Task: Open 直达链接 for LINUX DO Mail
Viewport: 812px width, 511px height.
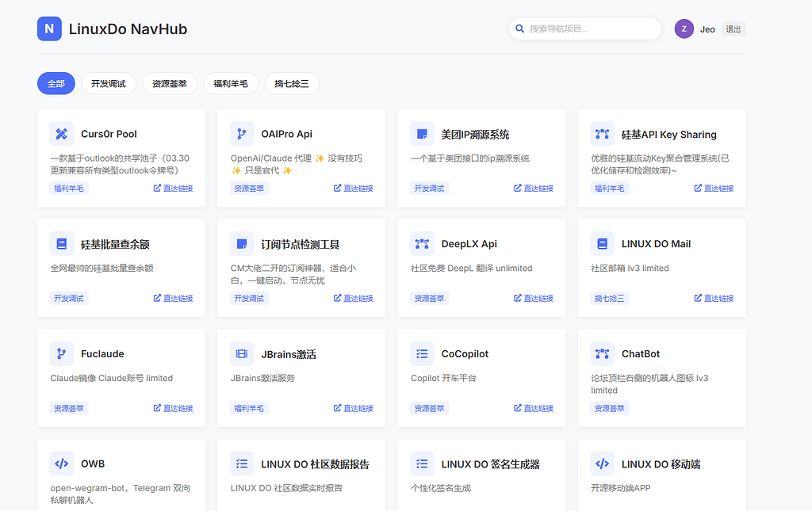Action: click(x=714, y=298)
